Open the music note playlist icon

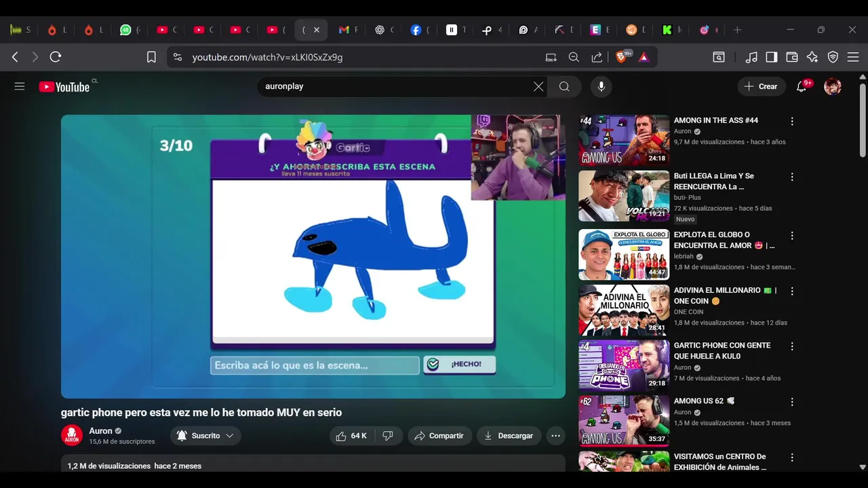(751, 58)
